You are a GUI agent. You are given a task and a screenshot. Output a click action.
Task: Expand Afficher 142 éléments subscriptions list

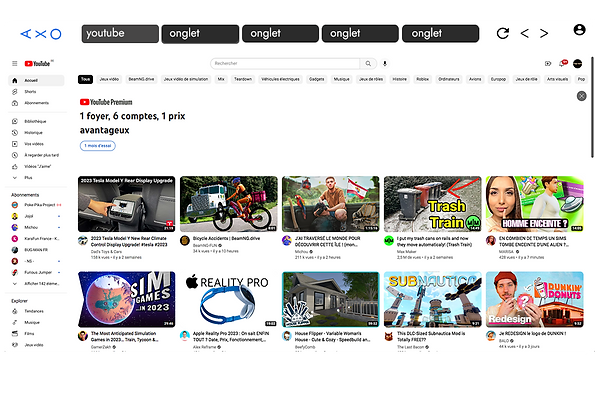click(36, 284)
